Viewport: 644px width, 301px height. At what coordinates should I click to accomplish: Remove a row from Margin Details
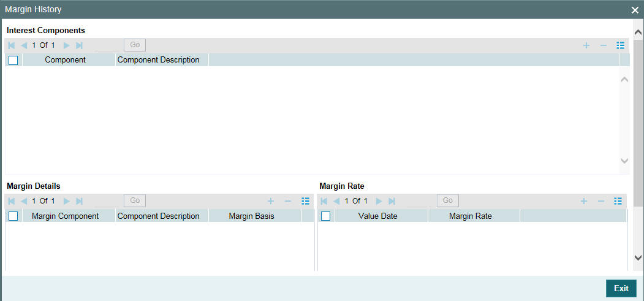point(288,201)
